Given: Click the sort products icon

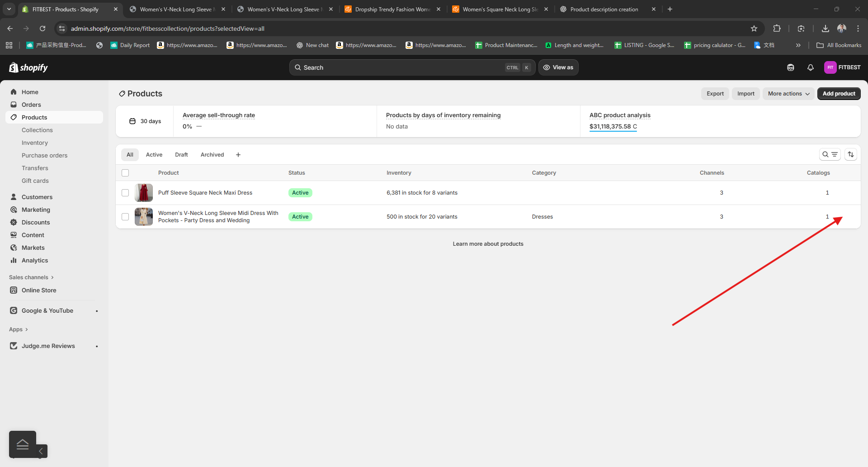Looking at the screenshot, I should pyautogui.click(x=851, y=155).
